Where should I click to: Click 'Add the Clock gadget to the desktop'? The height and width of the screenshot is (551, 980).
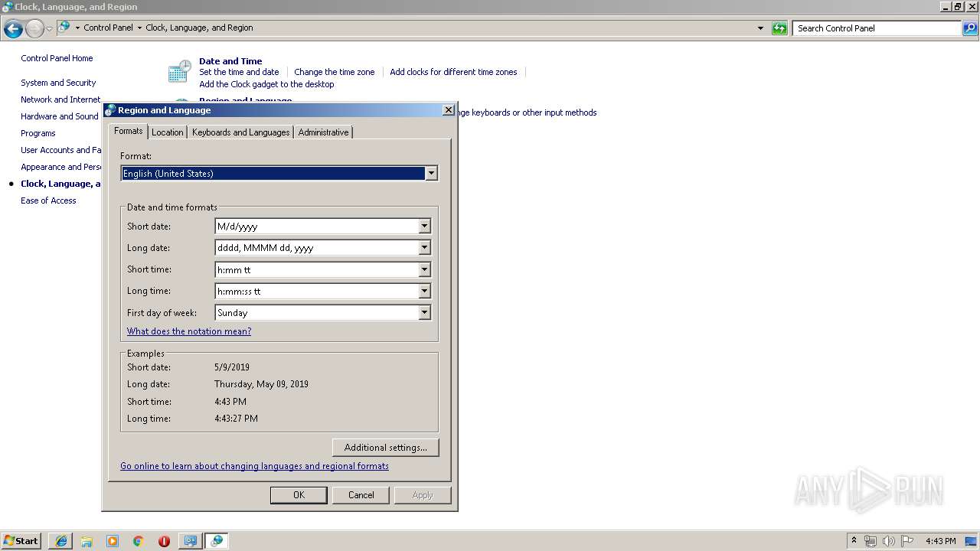266,84
